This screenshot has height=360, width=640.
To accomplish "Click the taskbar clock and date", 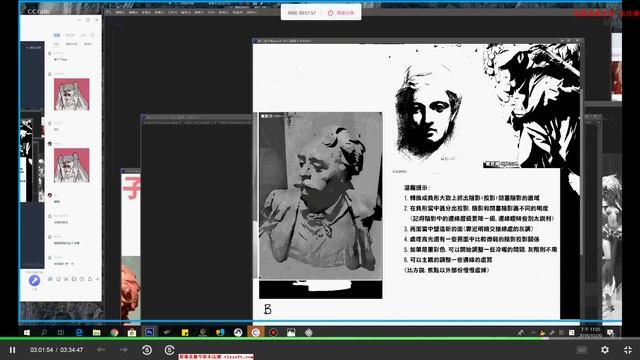I will click(x=591, y=332).
